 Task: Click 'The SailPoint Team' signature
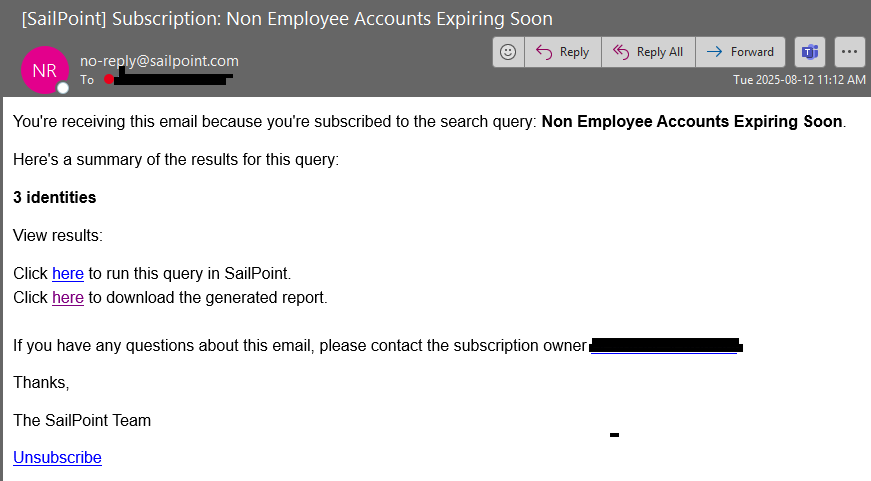tap(82, 420)
